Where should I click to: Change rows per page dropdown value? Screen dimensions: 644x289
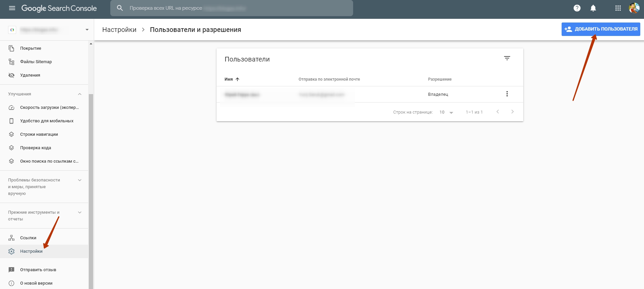pyautogui.click(x=446, y=112)
